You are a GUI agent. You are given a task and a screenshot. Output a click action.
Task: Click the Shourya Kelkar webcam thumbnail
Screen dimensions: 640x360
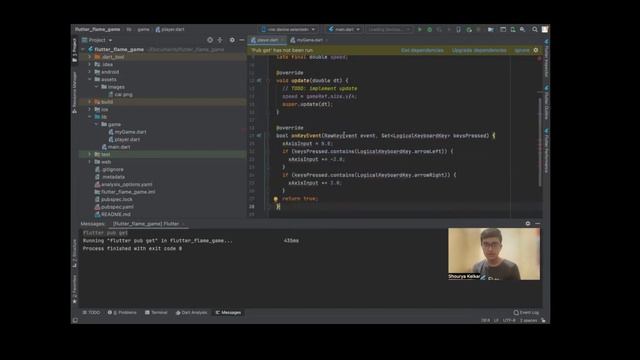tap(494, 254)
